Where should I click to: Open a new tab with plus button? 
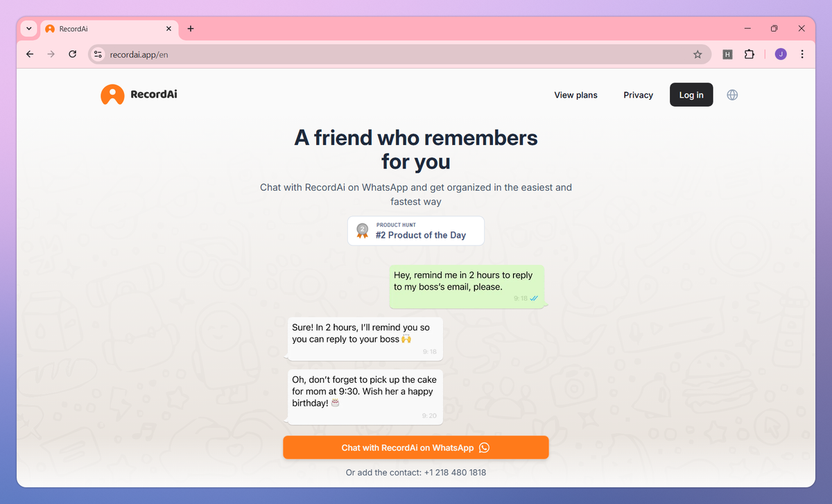pyautogui.click(x=191, y=28)
